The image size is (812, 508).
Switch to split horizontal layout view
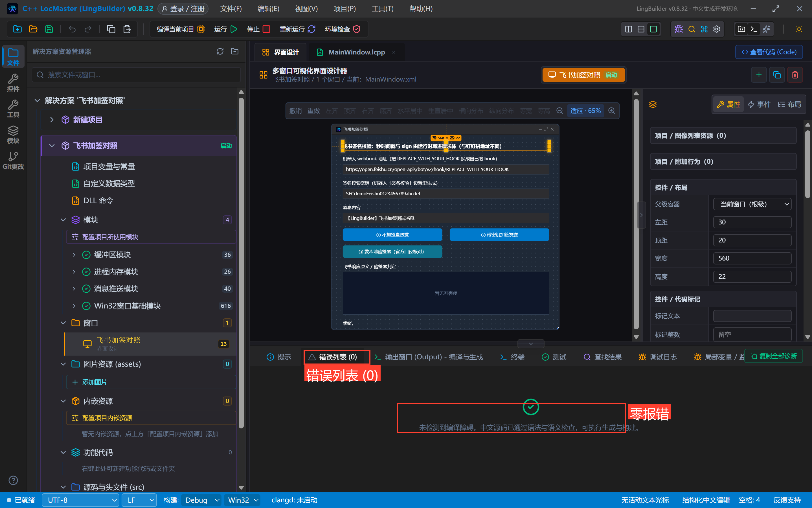click(x=641, y=29)
